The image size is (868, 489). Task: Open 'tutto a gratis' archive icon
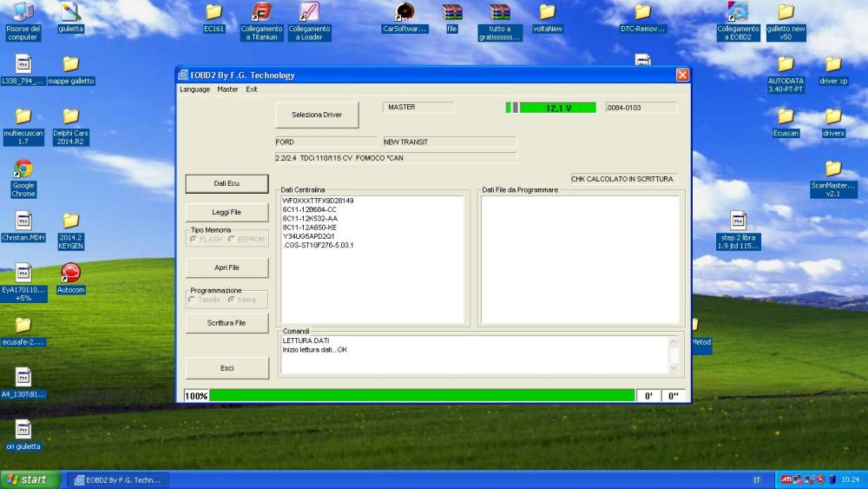[499, 21]
